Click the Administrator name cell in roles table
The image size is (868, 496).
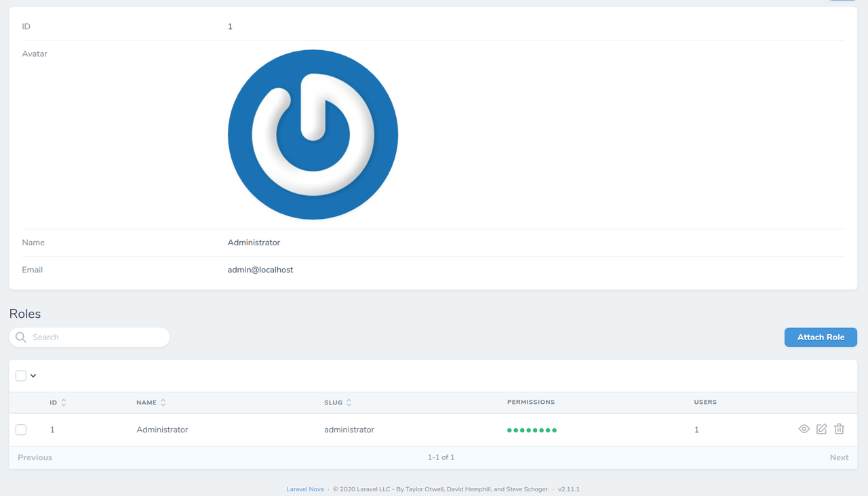click(x=162, y=430)
